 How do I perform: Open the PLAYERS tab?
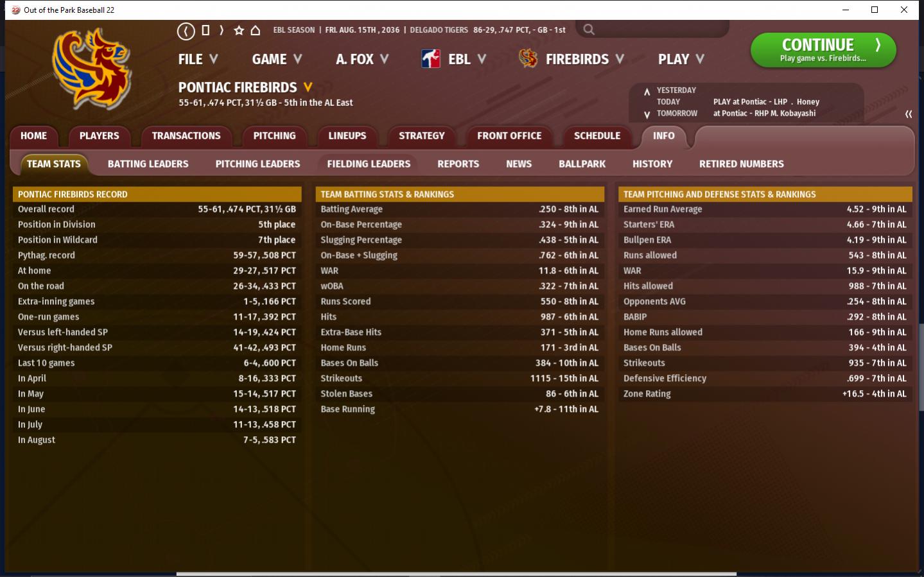(99, 136)
